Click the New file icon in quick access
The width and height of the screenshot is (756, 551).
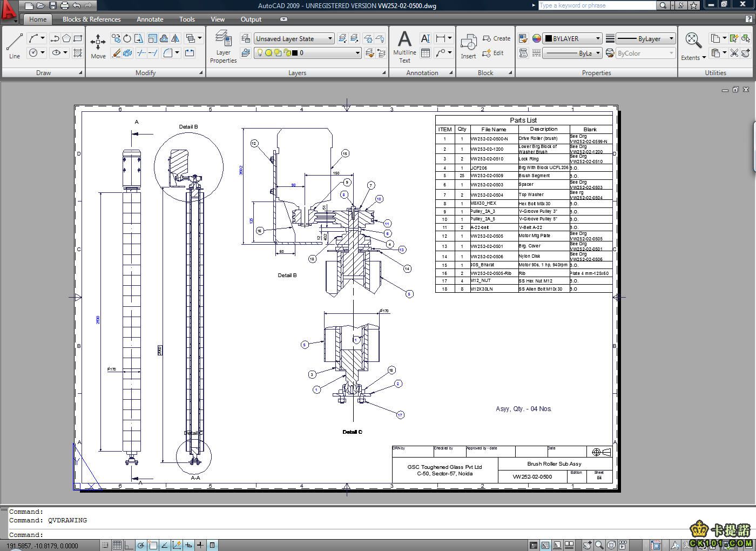(29, 5)
